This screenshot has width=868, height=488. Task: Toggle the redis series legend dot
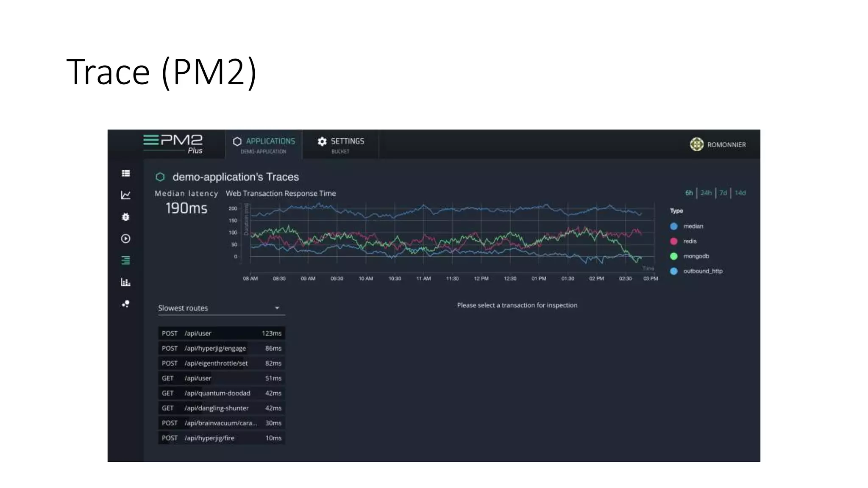[x=674, y=241]
